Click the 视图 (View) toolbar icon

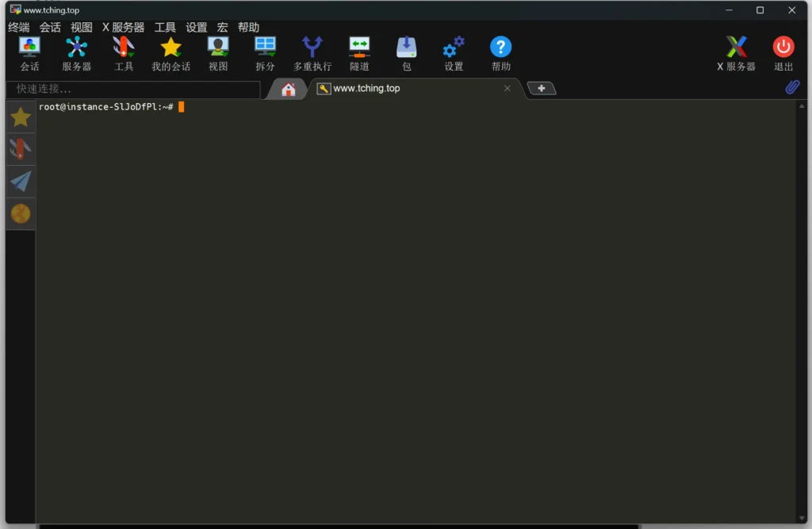[x=218, y=53]
